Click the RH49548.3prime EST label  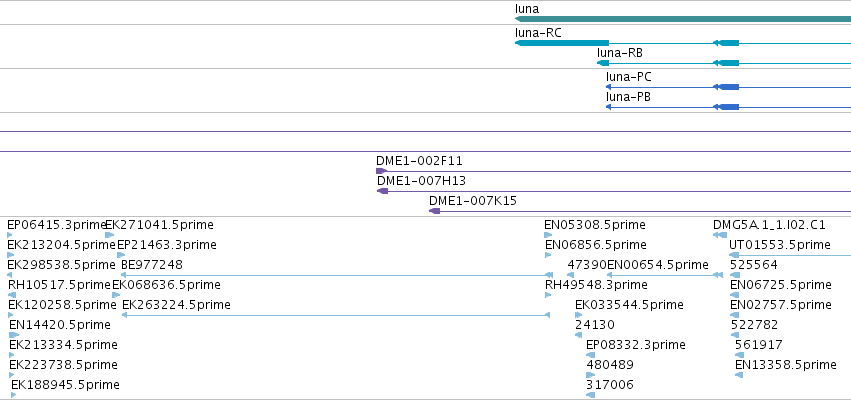pyautogui.click(x=596, y=285)
